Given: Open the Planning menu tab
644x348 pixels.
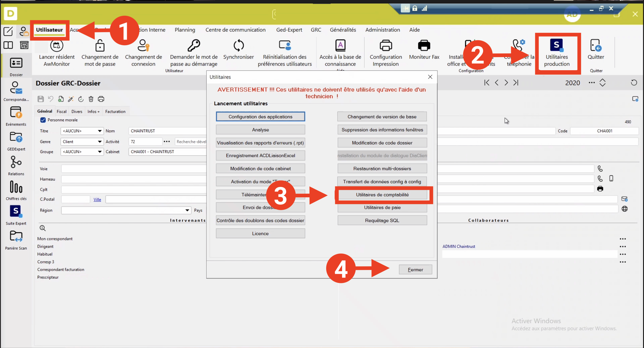Looking at the screenshot, I should click(x=185, y=30).
